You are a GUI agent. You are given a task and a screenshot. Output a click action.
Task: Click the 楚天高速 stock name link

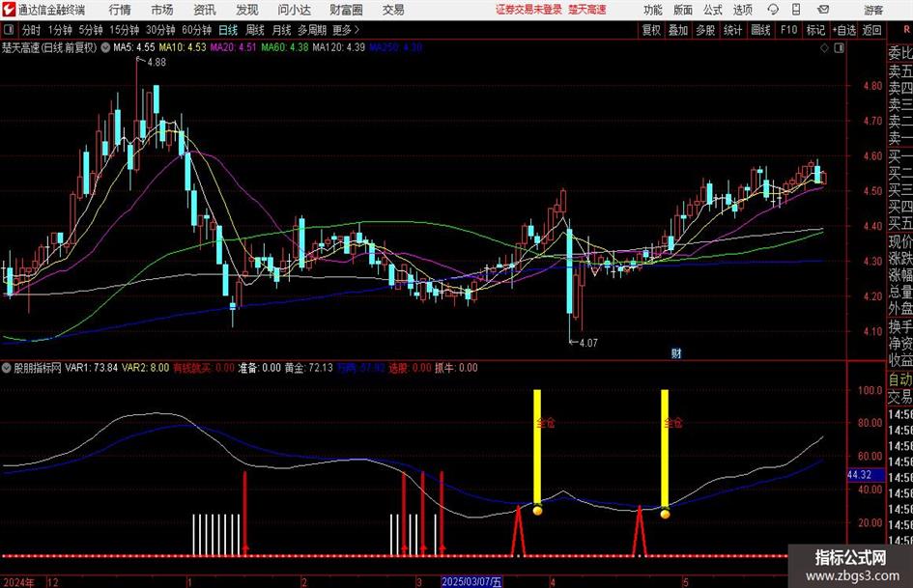(587, 10)
